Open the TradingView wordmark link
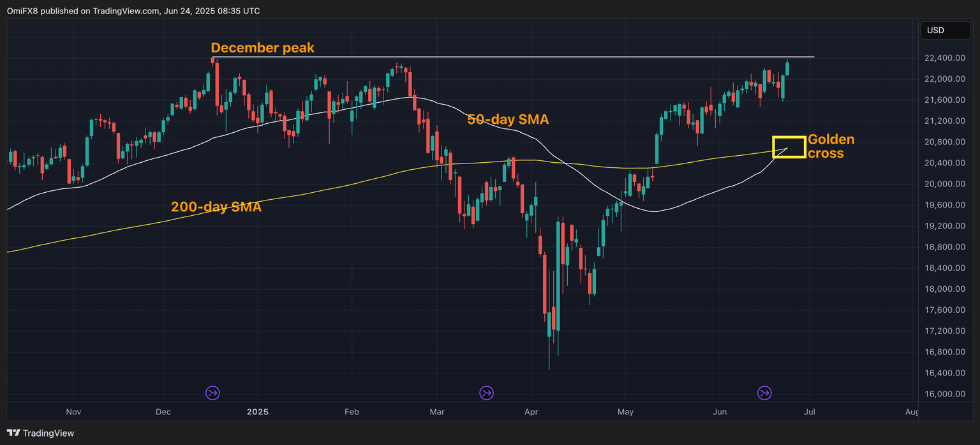Viewport: 980px width, 445px height. [x=48, y=433]
